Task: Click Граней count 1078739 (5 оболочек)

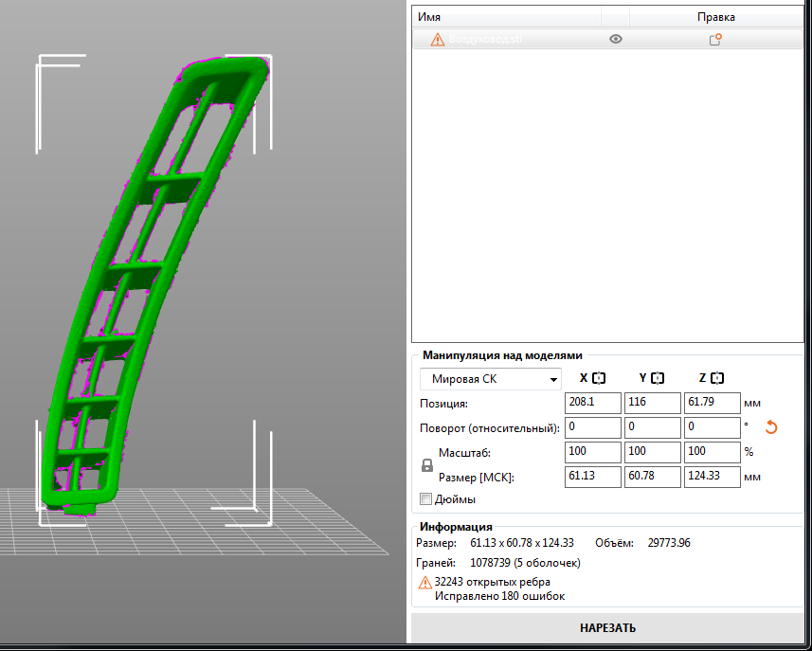Action: (x=525, y=563)
